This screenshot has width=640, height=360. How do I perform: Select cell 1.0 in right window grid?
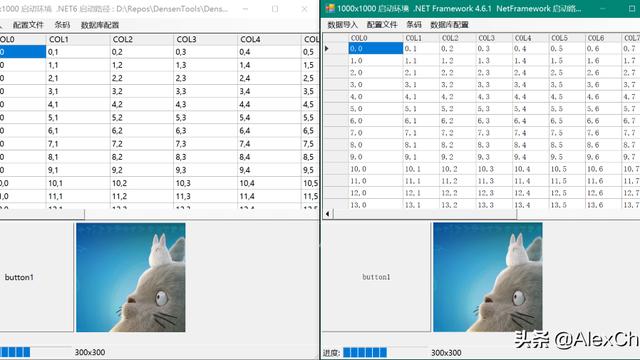click(376, 60)
